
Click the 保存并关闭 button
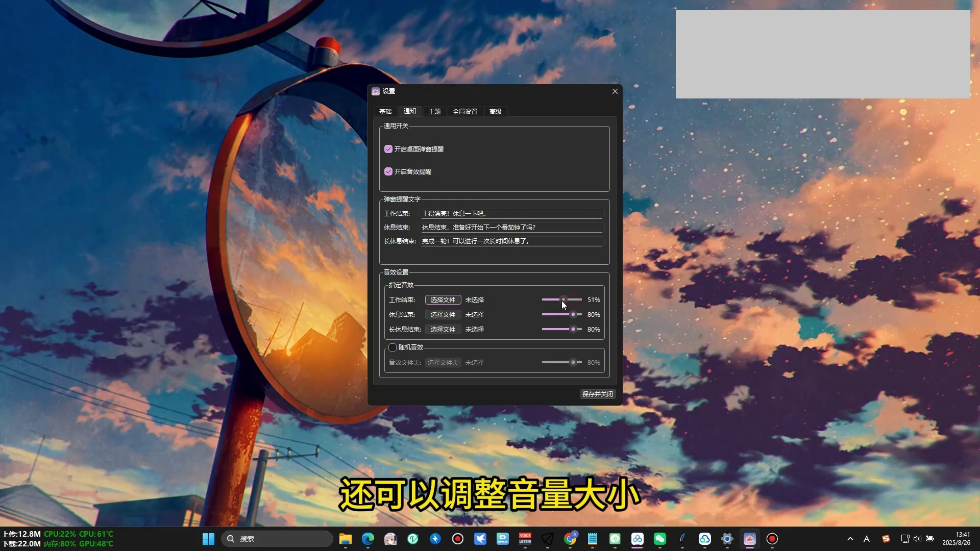[x=597, y=394]
